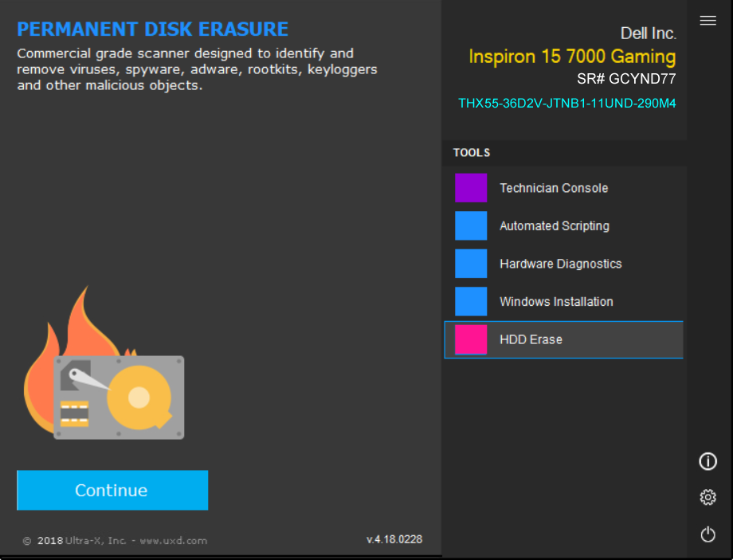This screenshot has height=560, width=733.
Task: Click the burning hard drive illustration
Action: (104, 363)
